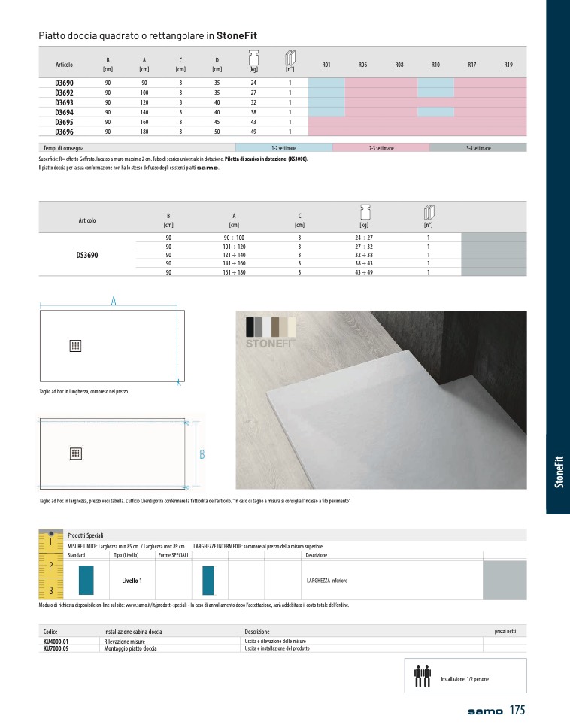Screen dimensions: 570x728
Task: Click article code D3690
Action: pyautogui.click(x=64, y=81)
